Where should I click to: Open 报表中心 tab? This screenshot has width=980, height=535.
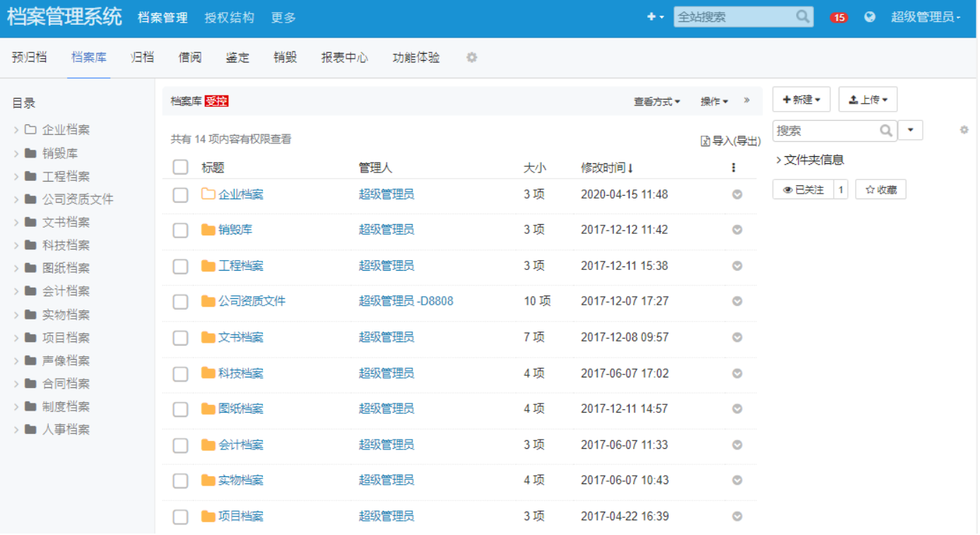345,57
